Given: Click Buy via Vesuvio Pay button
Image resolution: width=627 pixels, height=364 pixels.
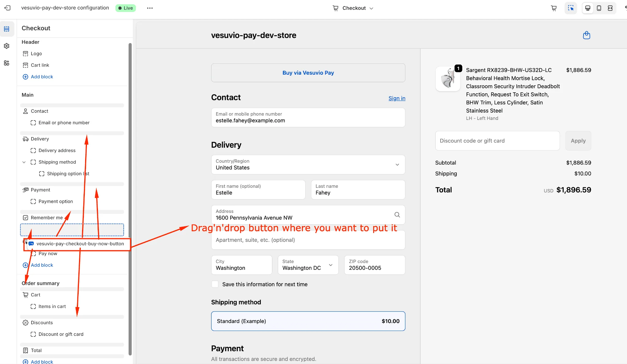Looking at the screenshot, I should click(x=308, y=73).
